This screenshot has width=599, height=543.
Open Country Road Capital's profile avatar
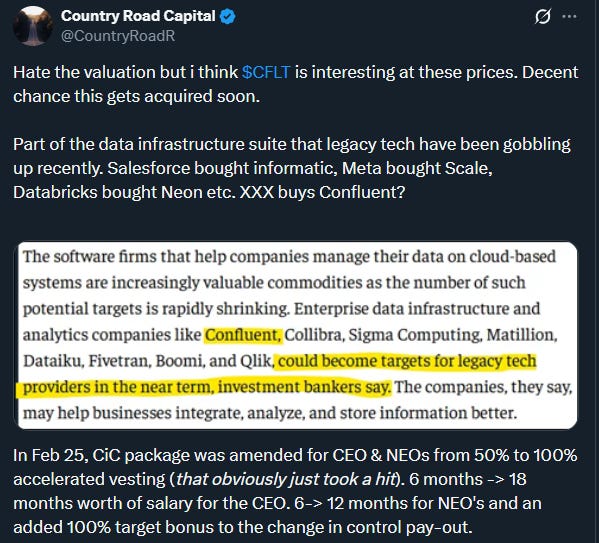[32, 26]
